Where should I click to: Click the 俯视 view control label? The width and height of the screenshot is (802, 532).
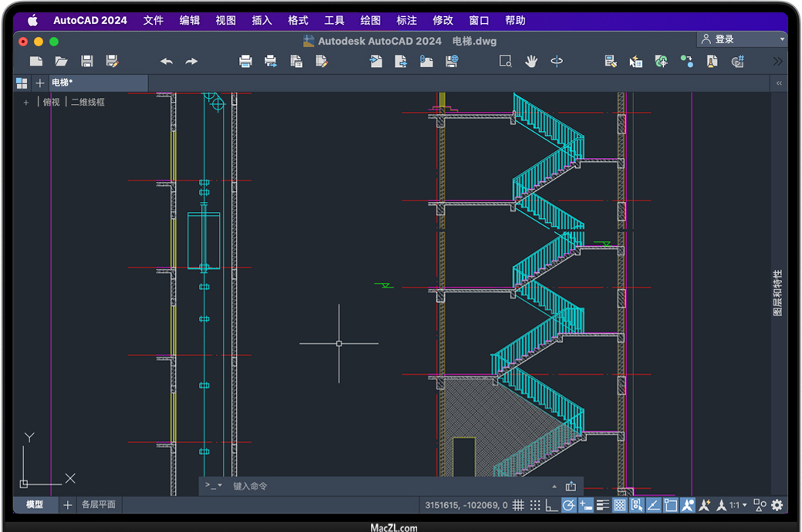[51, 102]
